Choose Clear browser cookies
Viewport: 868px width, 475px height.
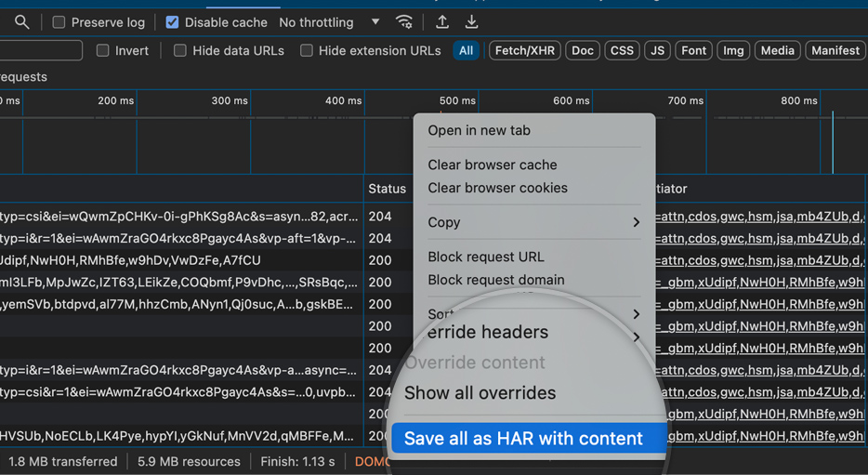(497, 188)
